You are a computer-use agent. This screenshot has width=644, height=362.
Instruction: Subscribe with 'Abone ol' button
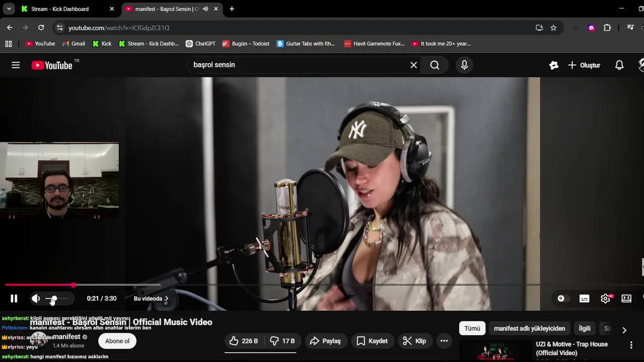(x=117, y=341)
